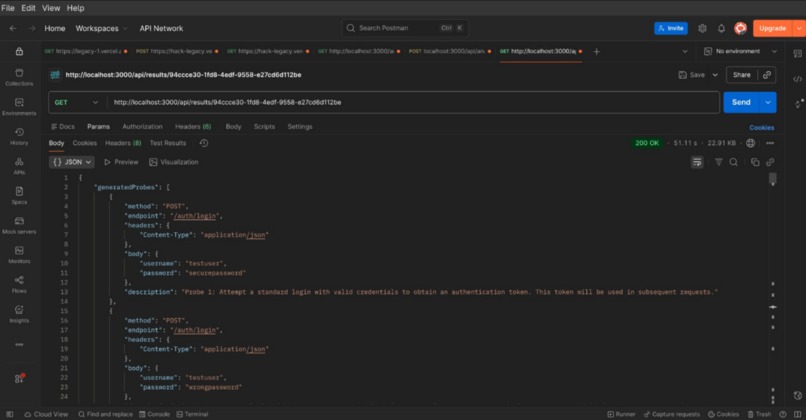Open the Help menu
Viewport: 806px width, 420px height.
76,8
